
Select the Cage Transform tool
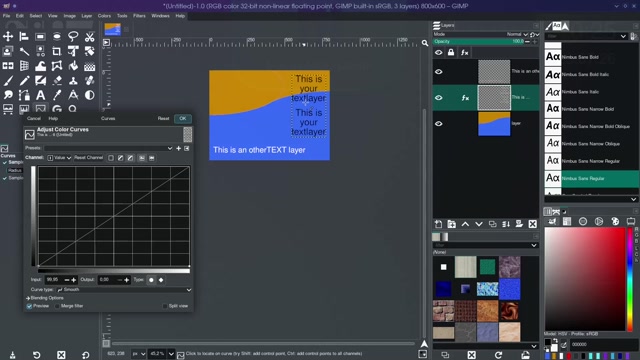point(57,66)
